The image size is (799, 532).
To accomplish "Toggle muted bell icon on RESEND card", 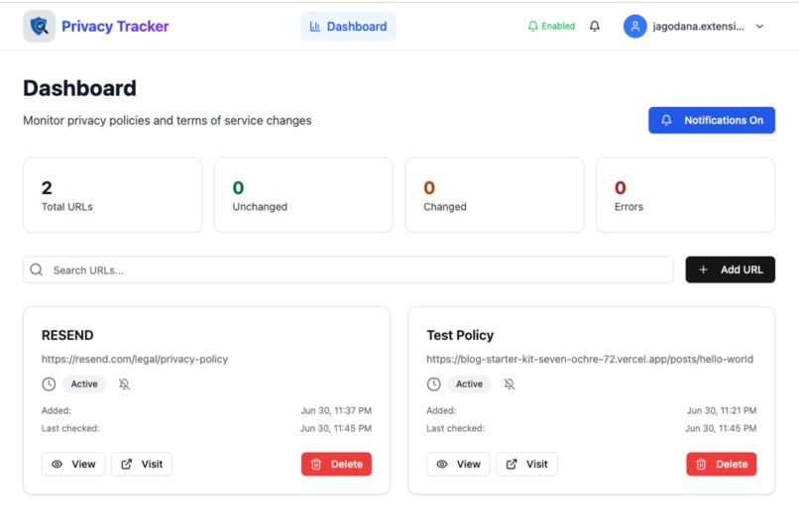I will click(x=124, y=383).
